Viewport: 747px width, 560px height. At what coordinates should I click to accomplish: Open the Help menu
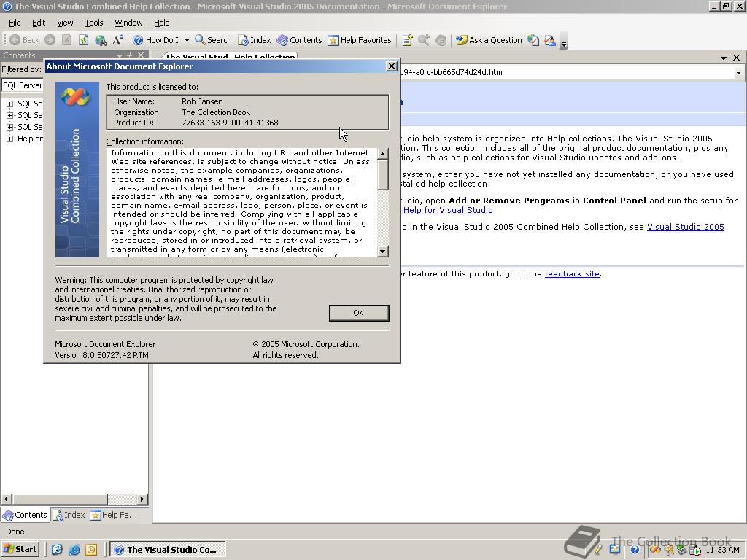click(x=161, y=23)
